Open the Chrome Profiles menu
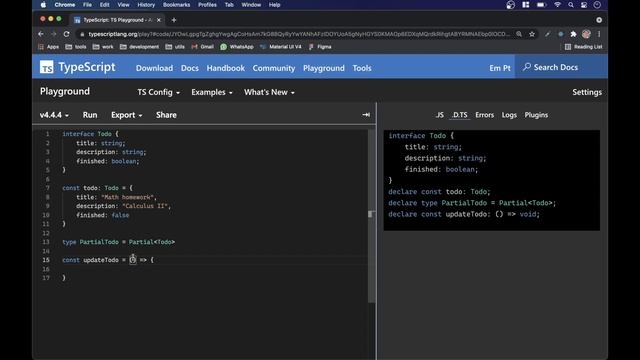Image resolution: width=640 pixels, height=360 pixels. 207,5
